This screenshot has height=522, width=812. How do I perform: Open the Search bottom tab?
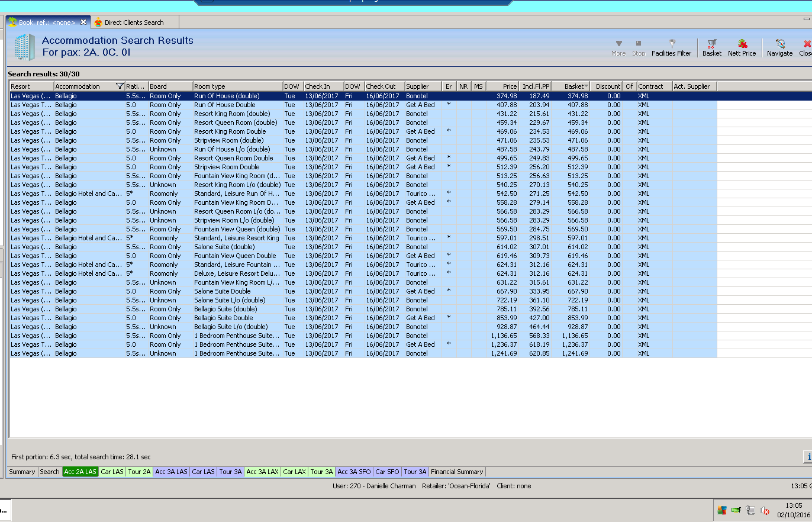[50, 472]
